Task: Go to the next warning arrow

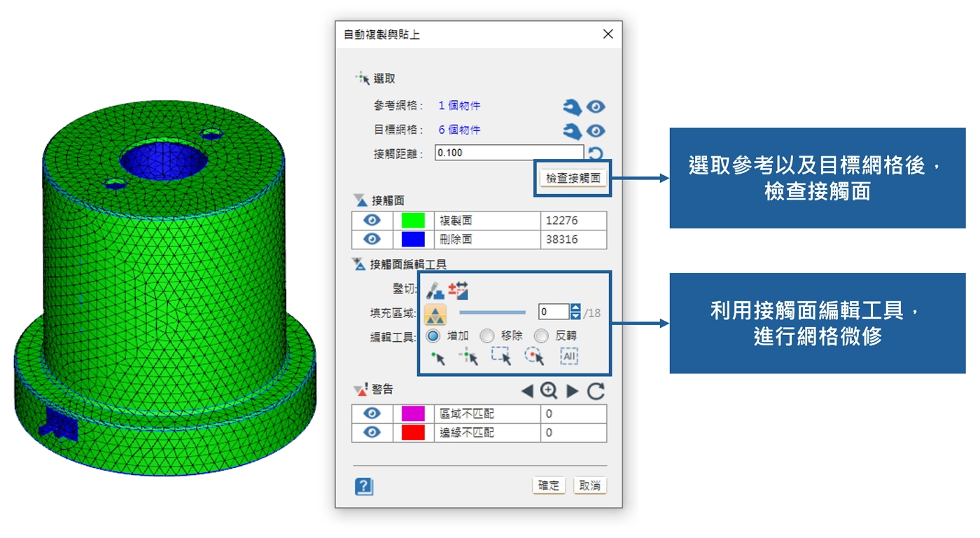Action: tap(573, 391)
